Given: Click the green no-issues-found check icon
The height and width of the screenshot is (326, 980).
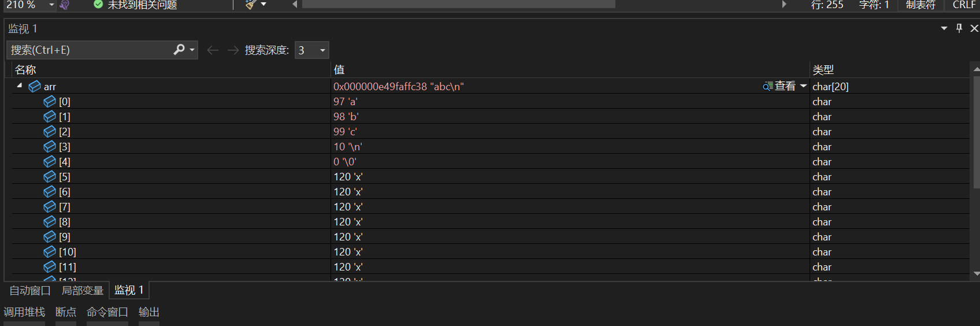Looking at the screenshot, I should (x=98, y=5).
